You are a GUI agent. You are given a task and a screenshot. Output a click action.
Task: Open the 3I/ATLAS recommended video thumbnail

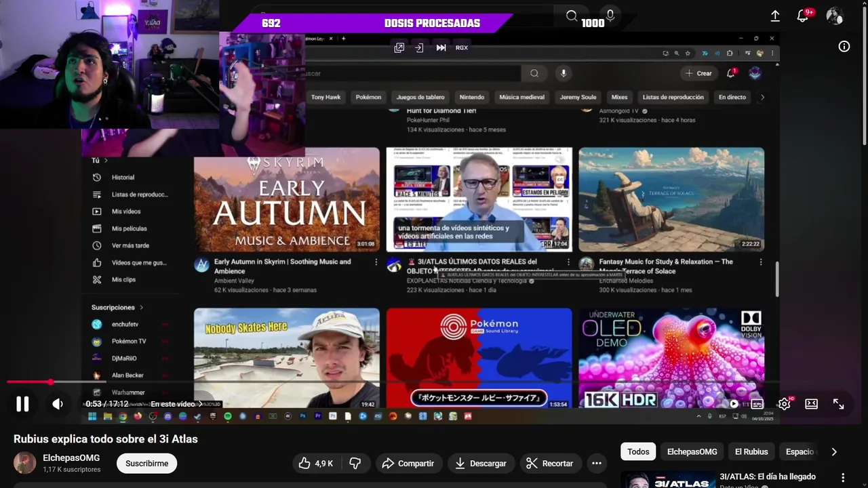[668, 480]
